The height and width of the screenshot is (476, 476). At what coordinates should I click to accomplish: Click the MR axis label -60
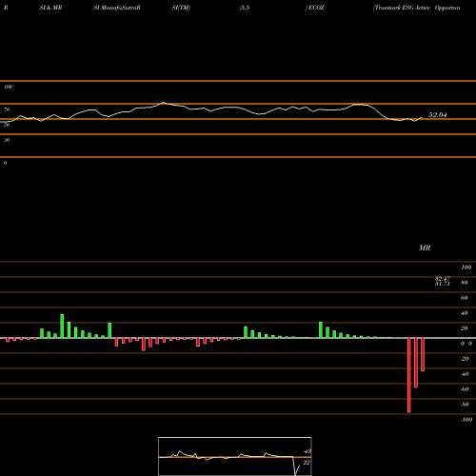[465, 389]
